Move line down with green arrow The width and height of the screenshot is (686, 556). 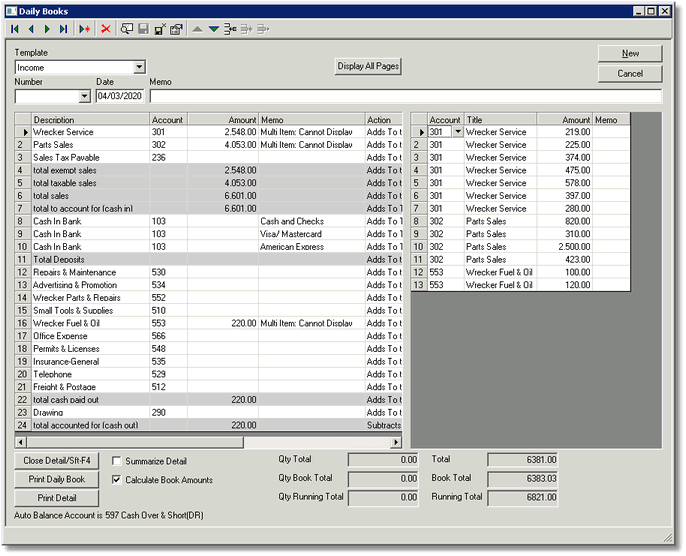coord(214,29)
